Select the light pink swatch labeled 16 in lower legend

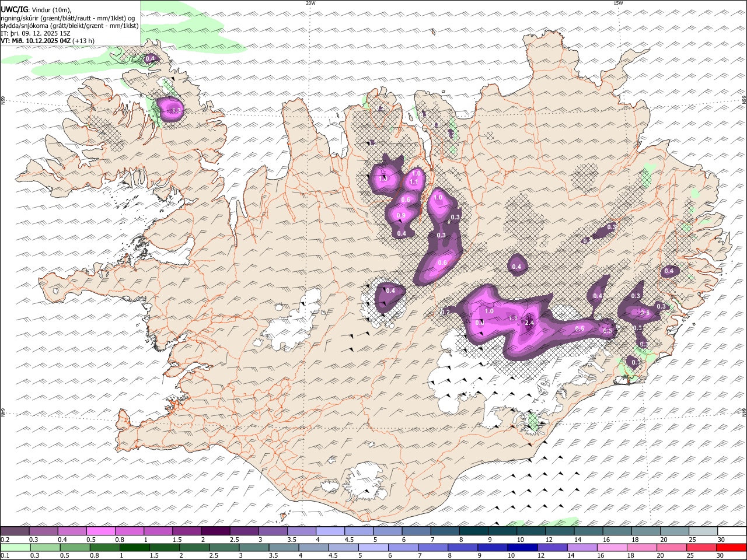click(x=612, y=548)
